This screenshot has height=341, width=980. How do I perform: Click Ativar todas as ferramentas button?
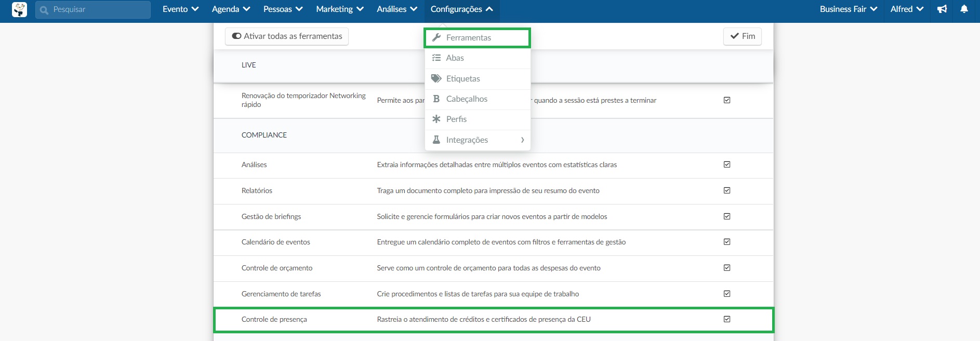click(x=287, y=36)
